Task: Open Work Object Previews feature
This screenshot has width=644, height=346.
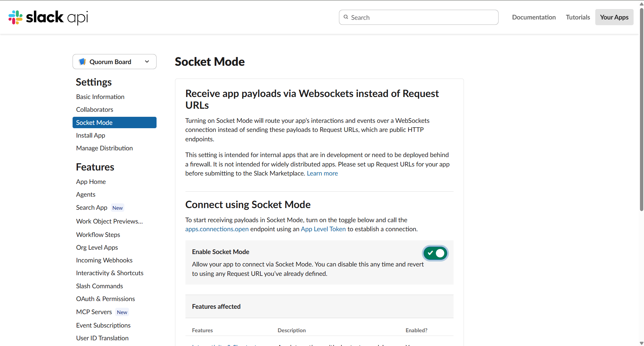Action: (x=110, y=221)
